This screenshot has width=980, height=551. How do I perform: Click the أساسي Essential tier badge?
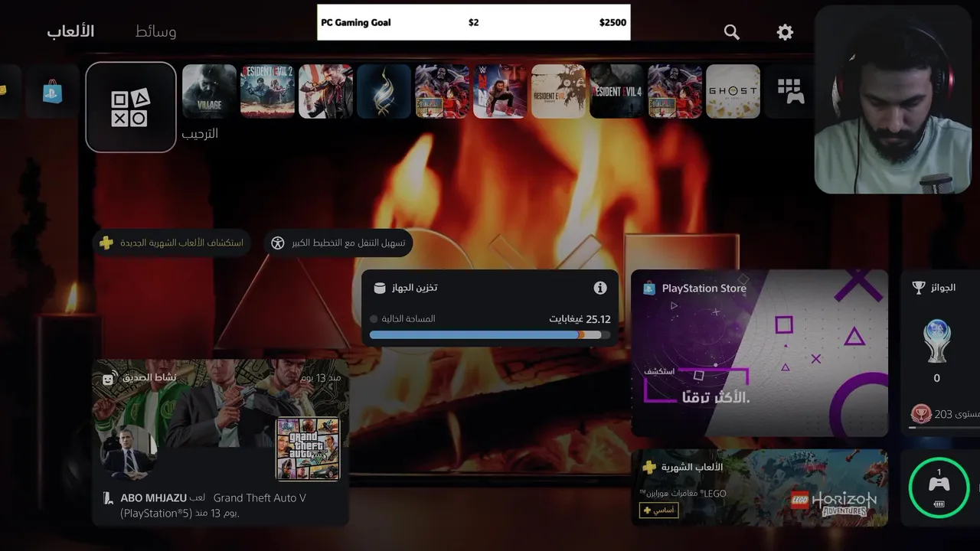[x=658, y=510]
